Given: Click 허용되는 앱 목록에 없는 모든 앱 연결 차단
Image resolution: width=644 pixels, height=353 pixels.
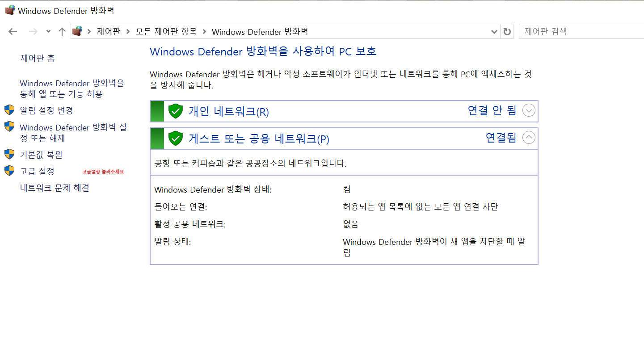Looking at the screenshot, I should pyautogui.click(x=420, y=207).
